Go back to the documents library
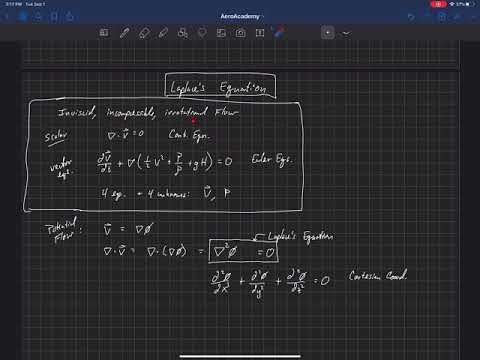The image size is (480, 360). point(7,16)
